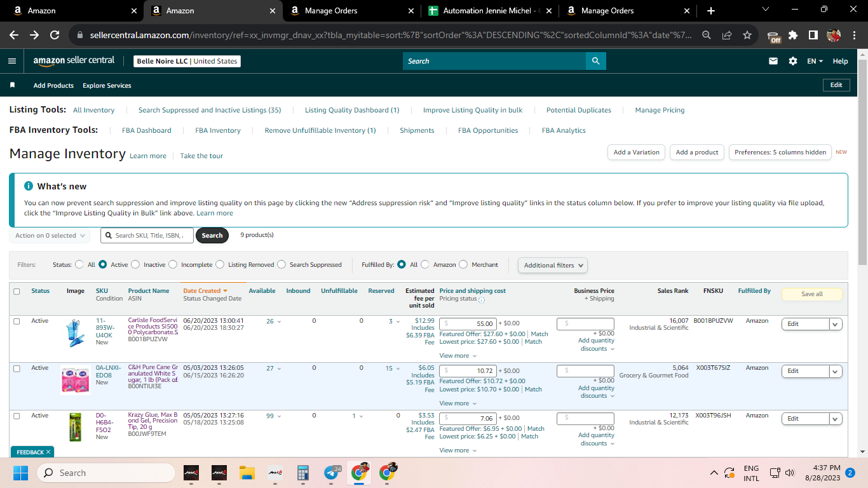Go to 'FBA Dashboard'
The height and width of the screenshot is (488, 868).
[x=147, y=130]
